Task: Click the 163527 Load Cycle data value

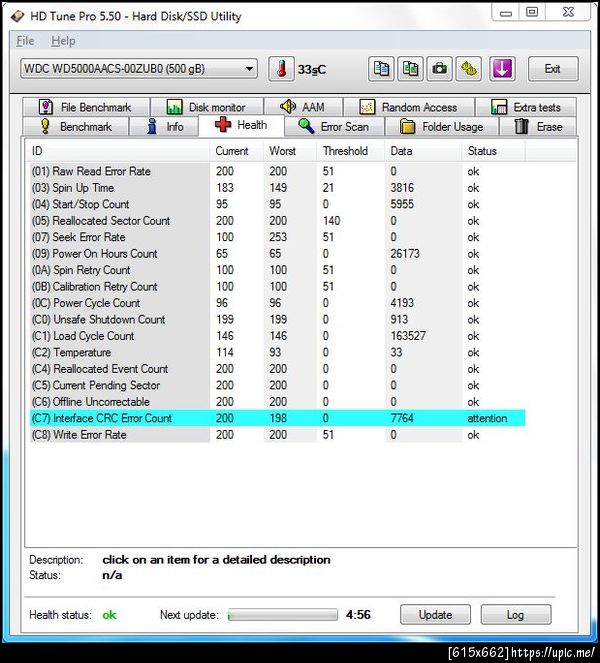Action: click(x=408, y=336)
